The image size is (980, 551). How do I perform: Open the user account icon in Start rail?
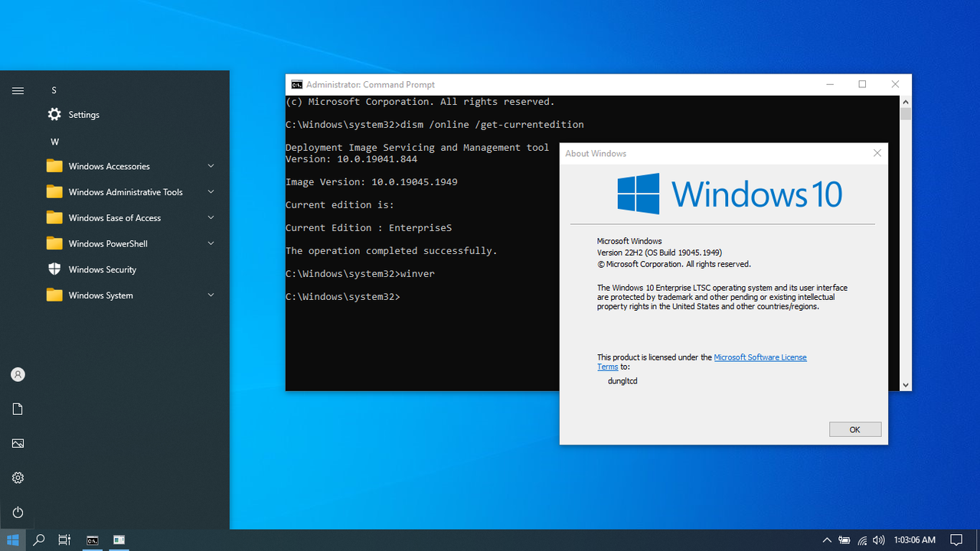tap(18, 375)
